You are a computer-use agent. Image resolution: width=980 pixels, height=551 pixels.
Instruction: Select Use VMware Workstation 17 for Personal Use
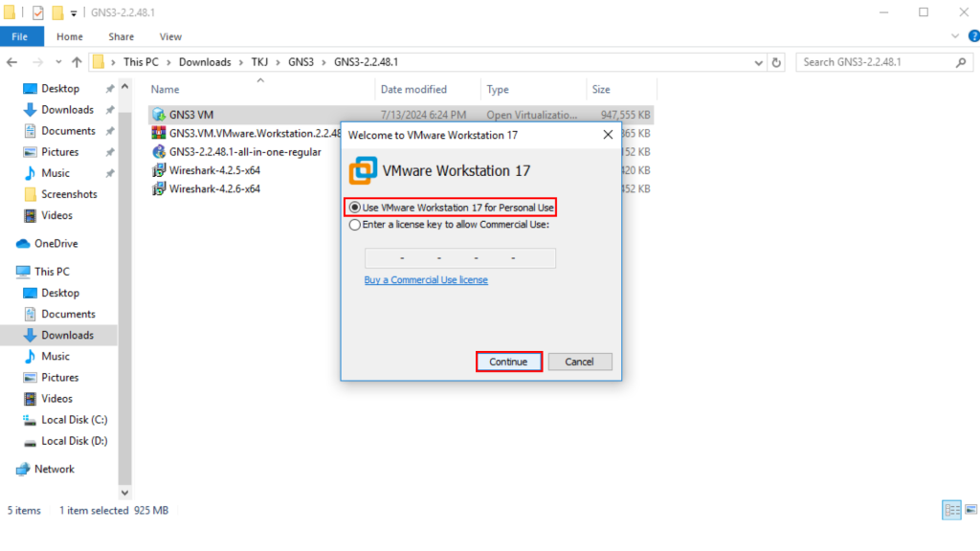355,208
